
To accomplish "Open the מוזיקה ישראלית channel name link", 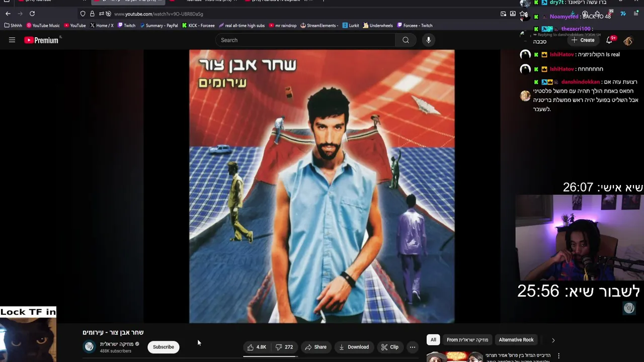I will click(x=117, y=344).
